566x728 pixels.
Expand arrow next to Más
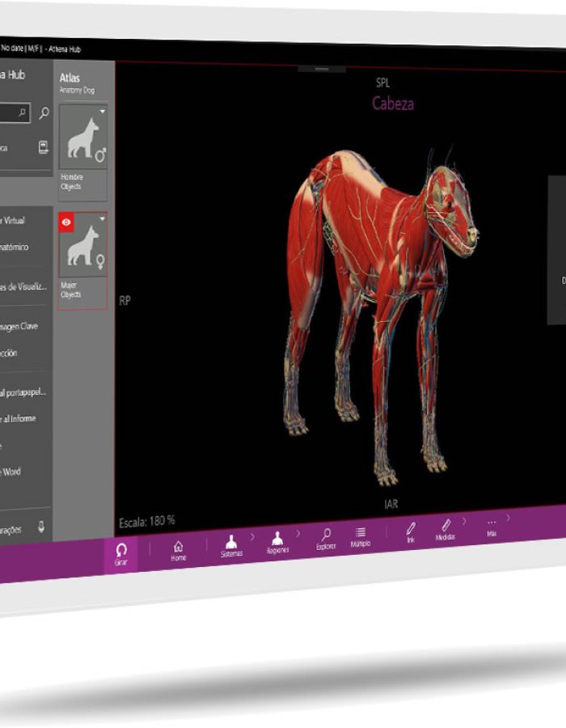coord(509,518)
